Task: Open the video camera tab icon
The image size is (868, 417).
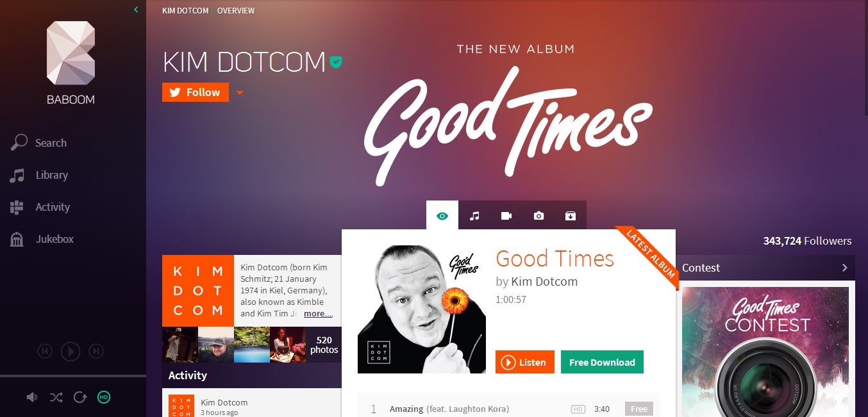Action: (506, 216)
